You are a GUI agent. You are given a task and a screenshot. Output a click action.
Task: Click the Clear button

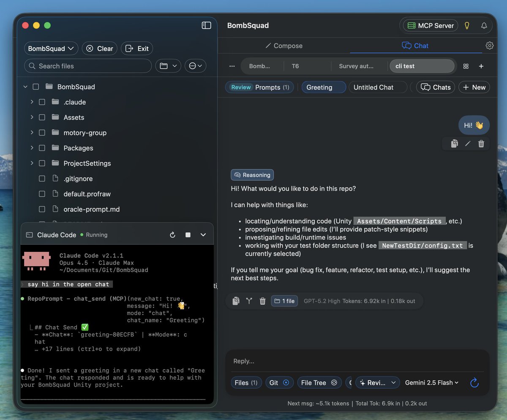99,48
